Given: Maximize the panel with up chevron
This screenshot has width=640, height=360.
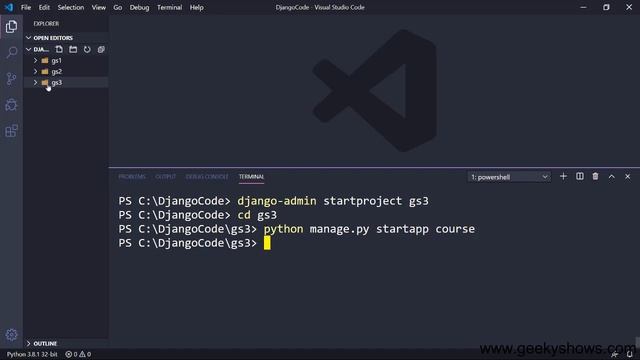Looking at the screenshot, I should click(x=611, y=176).
